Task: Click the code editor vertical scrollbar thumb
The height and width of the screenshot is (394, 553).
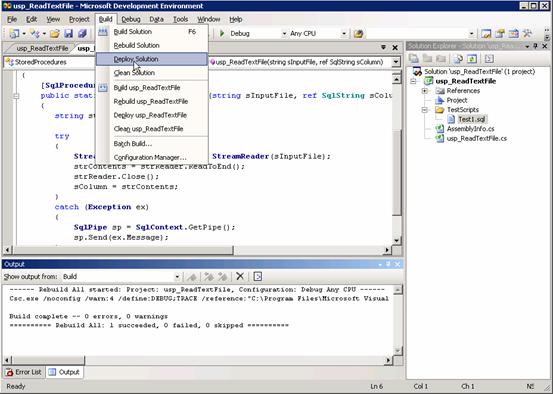Action: [397, 172]
